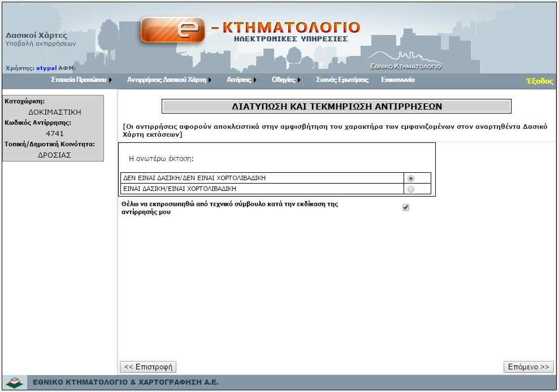Screen dimensions: 559x392
Task: Click etypal username link
Action: [x=46, y=68]
